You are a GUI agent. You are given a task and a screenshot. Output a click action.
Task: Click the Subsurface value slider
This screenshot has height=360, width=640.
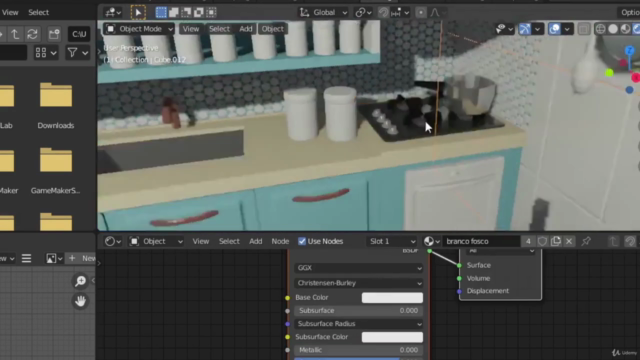(x=358, y=311)
